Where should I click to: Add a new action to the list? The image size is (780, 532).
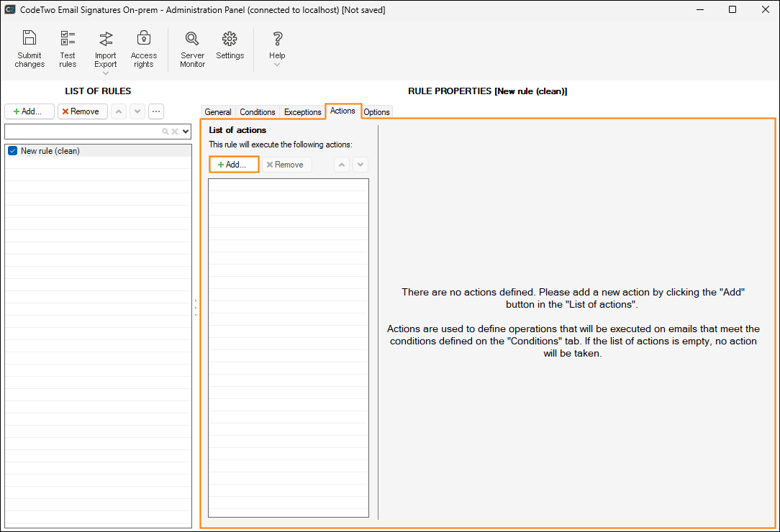point(233,165)
